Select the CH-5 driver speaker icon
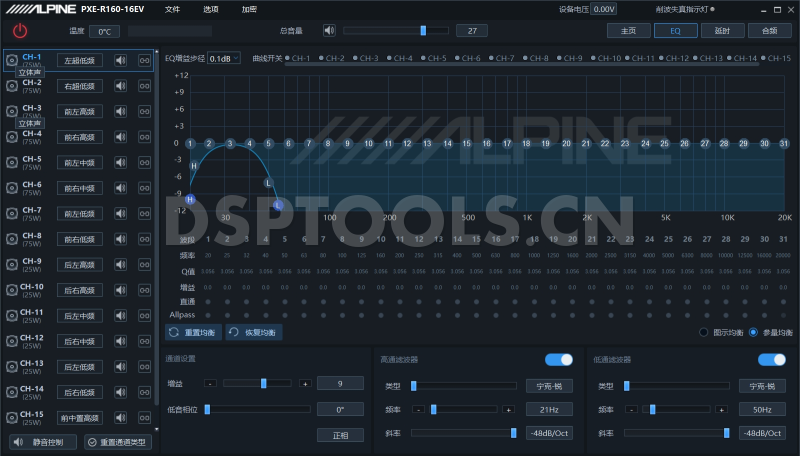Image resolution: width=800 pixels, height=456 pixels. click(x=12, y=163)
